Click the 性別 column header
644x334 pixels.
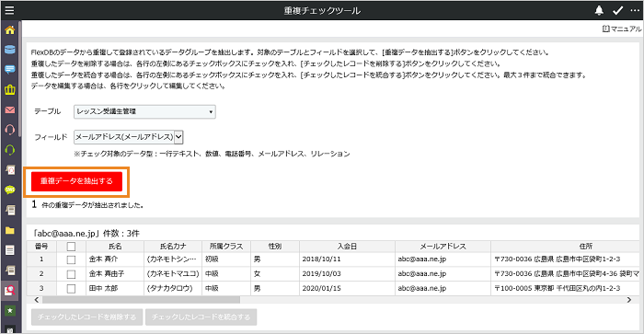pyautogui.click(x=275, y=246)
